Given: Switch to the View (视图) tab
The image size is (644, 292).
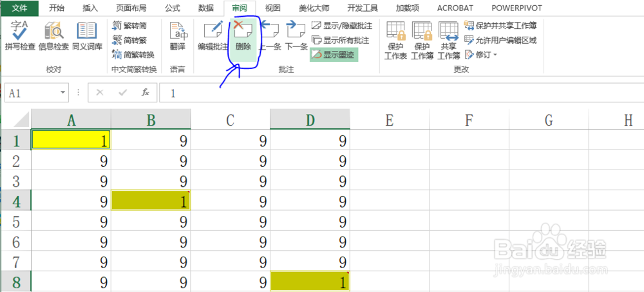Looking at the screenshot, I should [x=272, y=8].
